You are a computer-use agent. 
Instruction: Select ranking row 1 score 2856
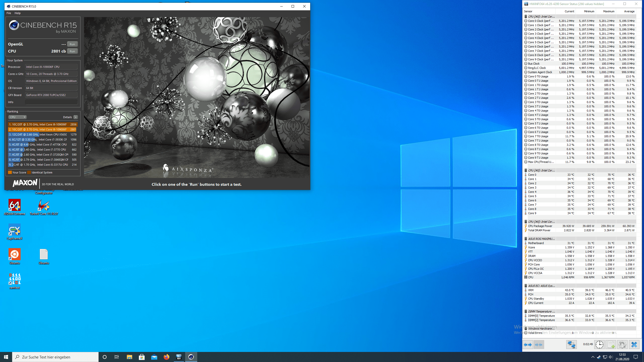pos(43,124)
